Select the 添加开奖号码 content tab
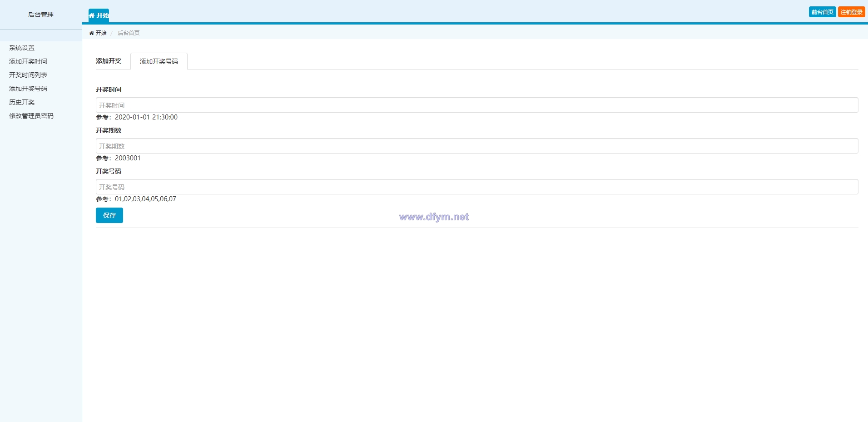The image size is (868, 422). [x=159, y=61]
